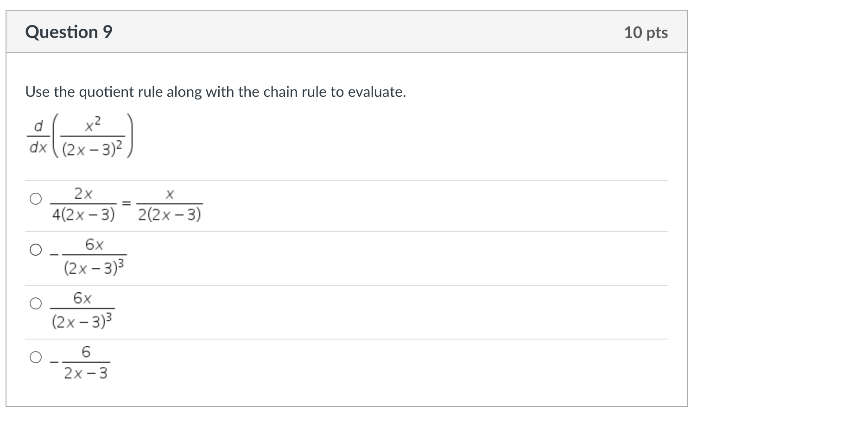This screenshot has width=868, height=422.
Task: Select the radio button for −6/(2x−3)
Action: click(35, 357)
